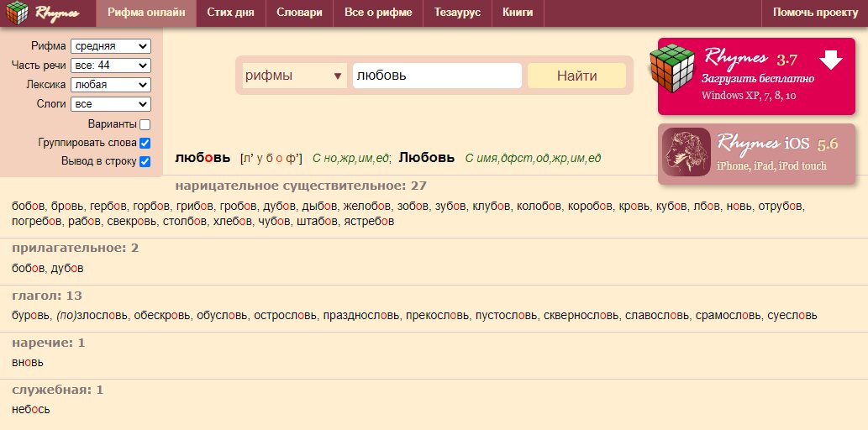The image size is (868, 430).
Task: Click the rhyme word желобов
Action: click(x=369, y=207)
